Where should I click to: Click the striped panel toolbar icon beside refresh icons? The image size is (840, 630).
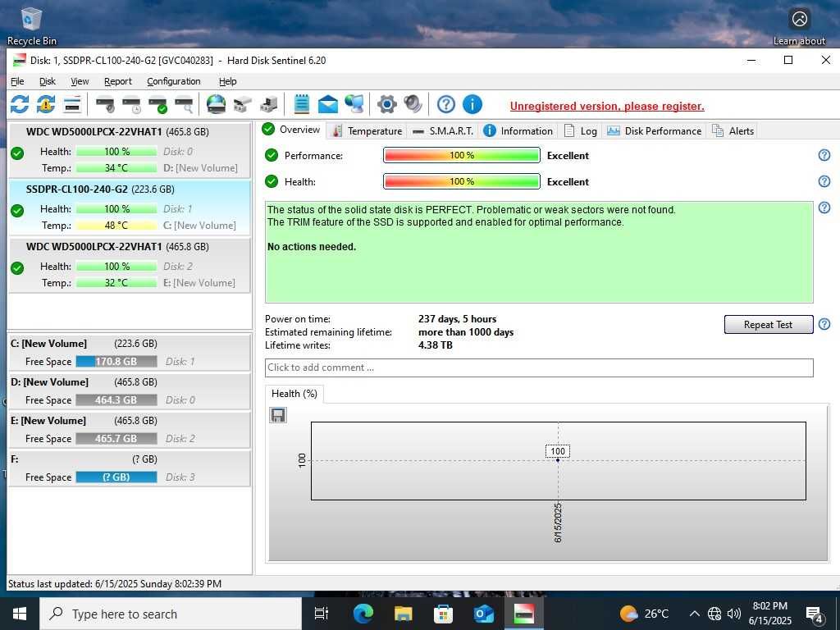click(x=72, y=104)
